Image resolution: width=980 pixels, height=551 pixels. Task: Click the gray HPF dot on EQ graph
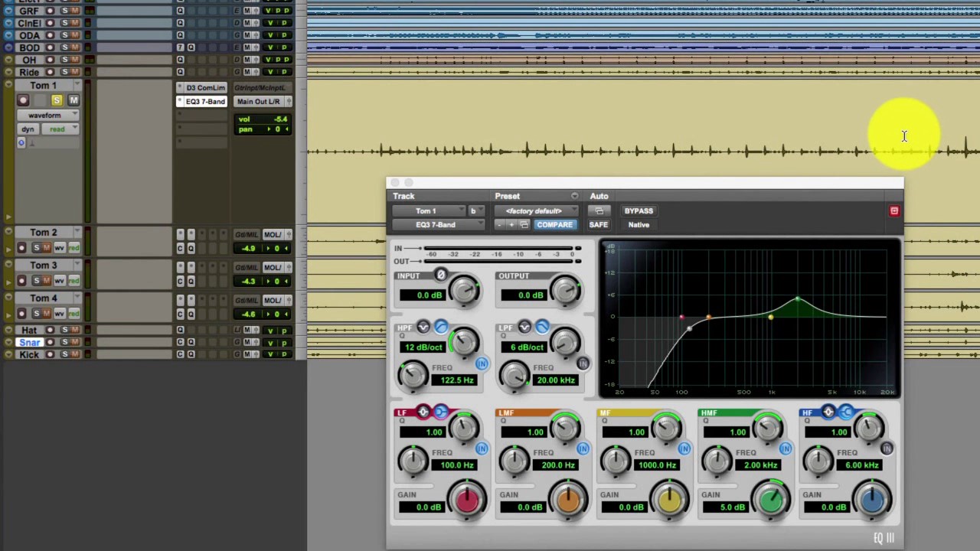pos(689,329)
